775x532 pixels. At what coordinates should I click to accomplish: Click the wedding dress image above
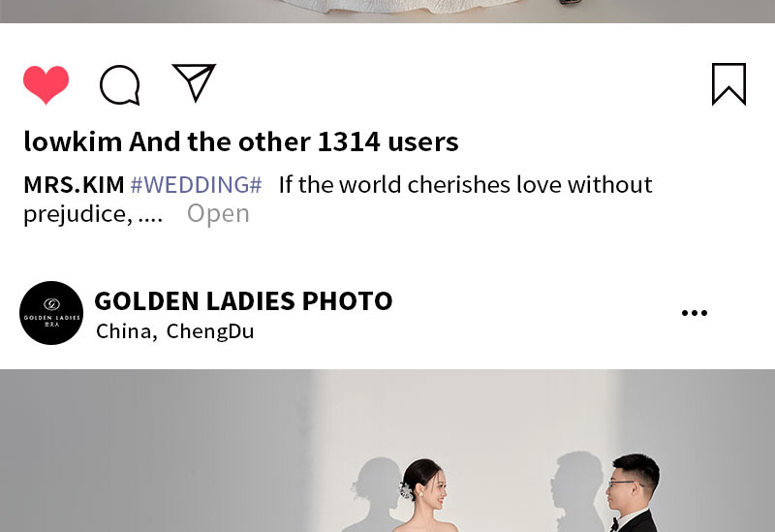(387, 12)
